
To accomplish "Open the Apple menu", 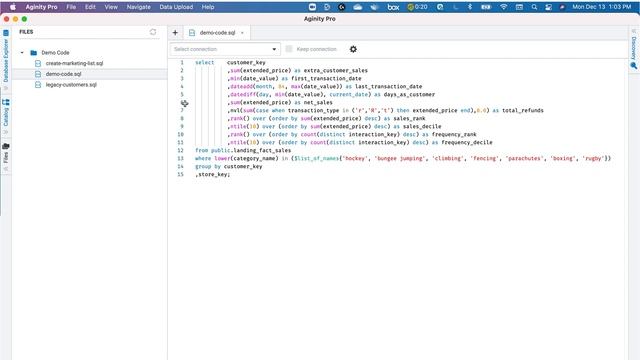I will [x=13, y=7].
